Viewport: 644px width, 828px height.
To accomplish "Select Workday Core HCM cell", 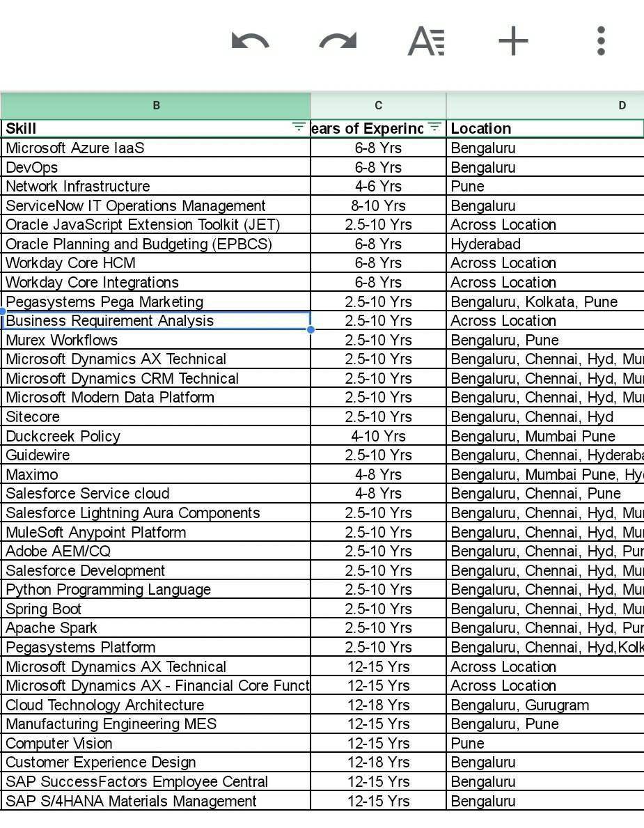I will pos(156,263).
